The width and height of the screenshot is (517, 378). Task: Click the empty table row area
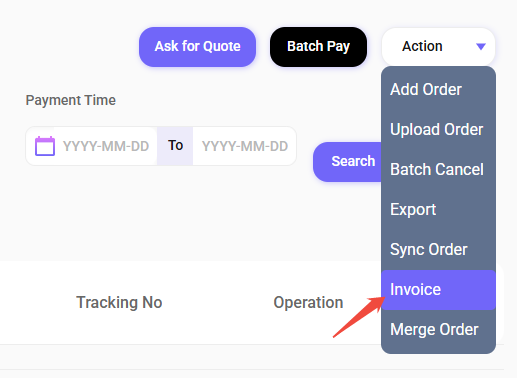pyautogui.click(x=252, y=357)
